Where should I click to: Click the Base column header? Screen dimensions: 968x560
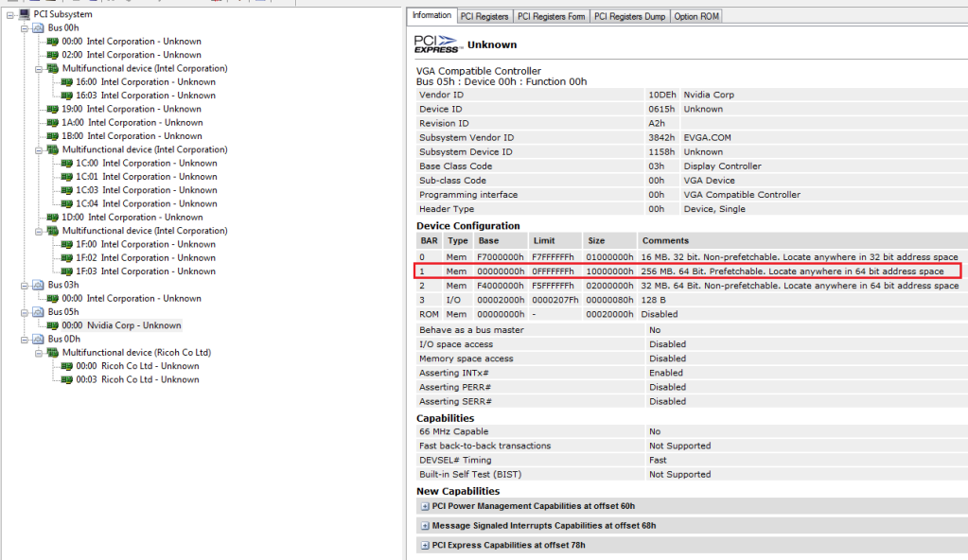488,241
